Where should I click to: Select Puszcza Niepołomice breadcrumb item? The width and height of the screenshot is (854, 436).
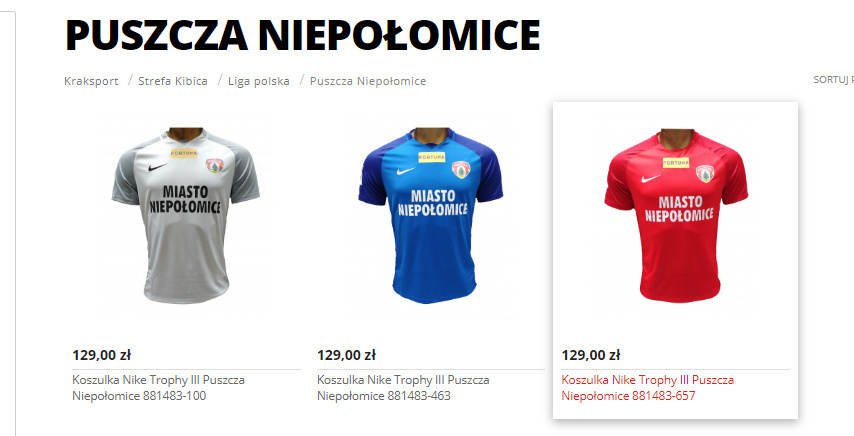click(x=368, y=81)
